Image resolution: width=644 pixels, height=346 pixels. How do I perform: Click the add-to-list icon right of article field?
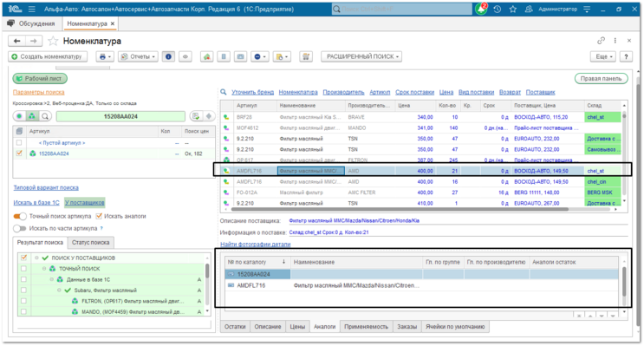tap(196, 116)
